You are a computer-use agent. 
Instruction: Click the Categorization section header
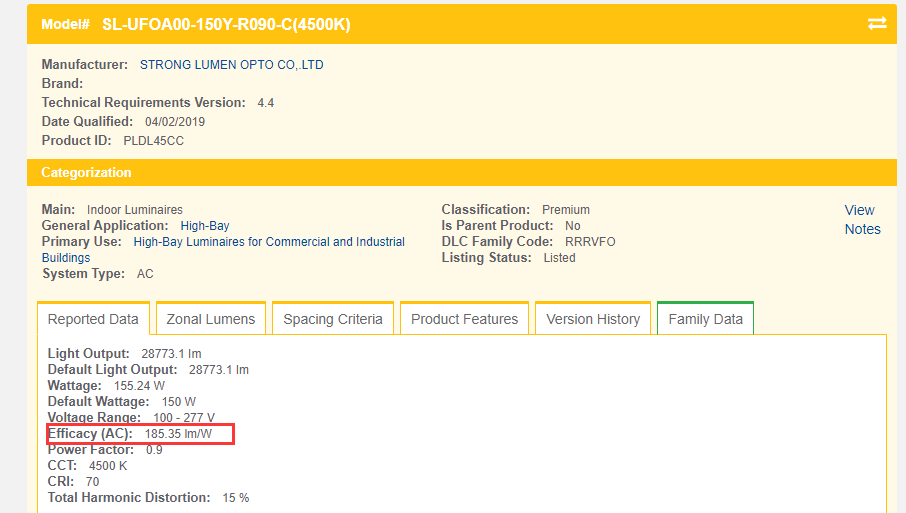[x=86, y=173]
